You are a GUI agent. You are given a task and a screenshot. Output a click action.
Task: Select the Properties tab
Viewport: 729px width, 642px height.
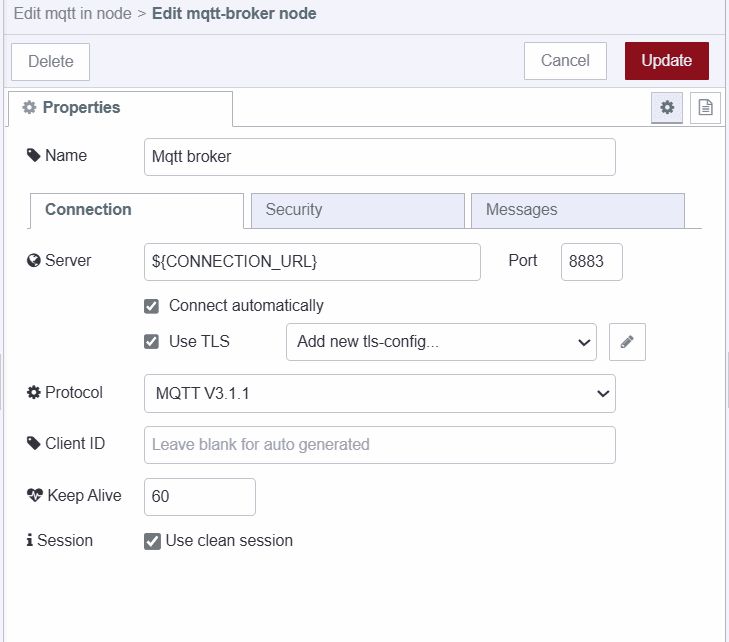point(120,108)
